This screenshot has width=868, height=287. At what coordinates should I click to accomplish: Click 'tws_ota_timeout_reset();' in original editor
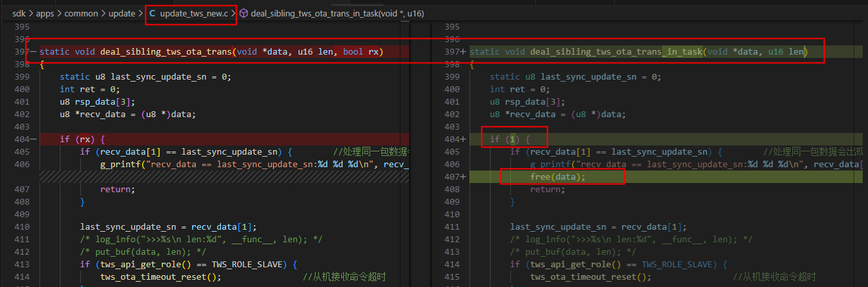tap(160, 277)
